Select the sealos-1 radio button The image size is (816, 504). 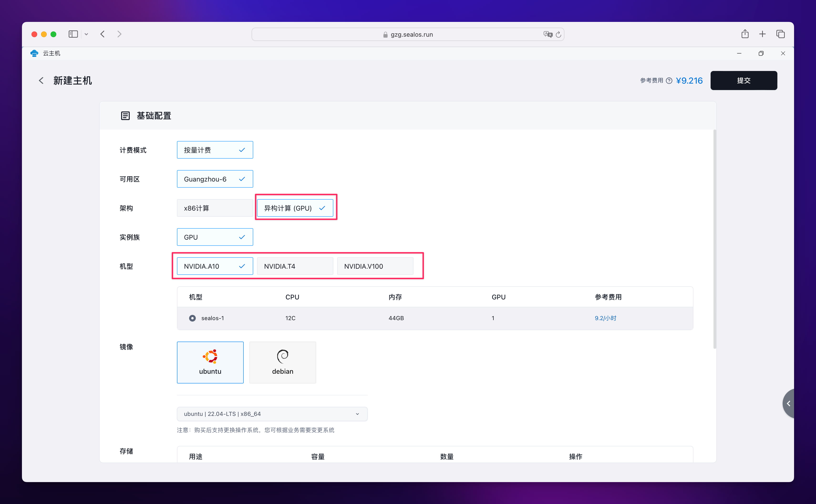click(x=192, y=318)
